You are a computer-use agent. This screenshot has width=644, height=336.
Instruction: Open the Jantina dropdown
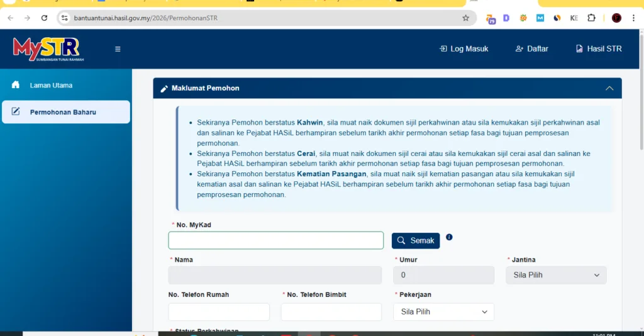(556, 275)
